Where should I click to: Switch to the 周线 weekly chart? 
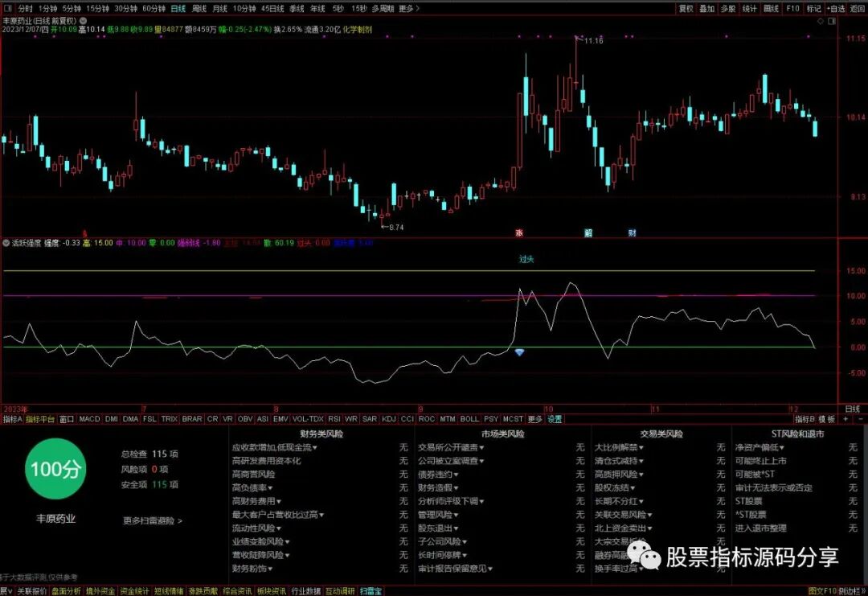pyautogui.click(x=199, y=8)
